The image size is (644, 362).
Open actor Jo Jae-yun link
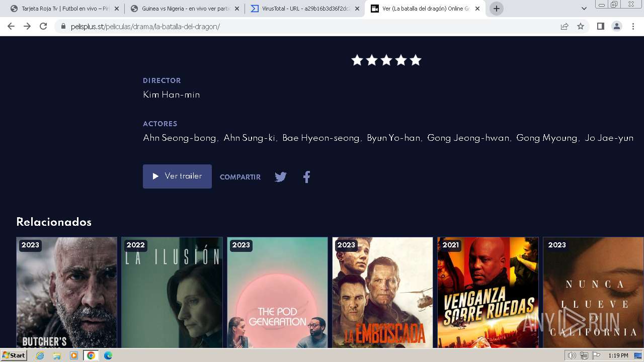pos(609,138)
